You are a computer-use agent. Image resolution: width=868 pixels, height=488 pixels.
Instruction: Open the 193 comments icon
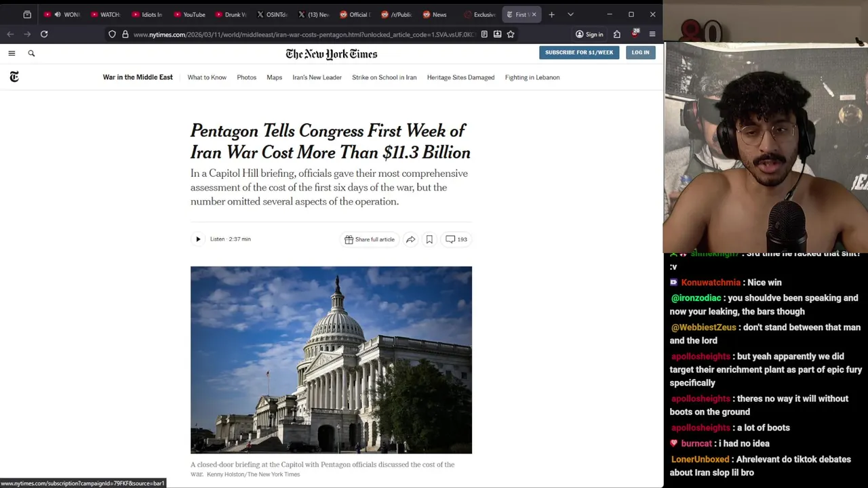click(456, 239)
